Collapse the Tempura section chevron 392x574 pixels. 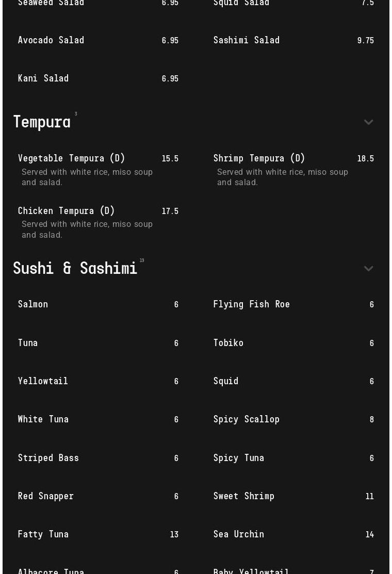[368, 122]
